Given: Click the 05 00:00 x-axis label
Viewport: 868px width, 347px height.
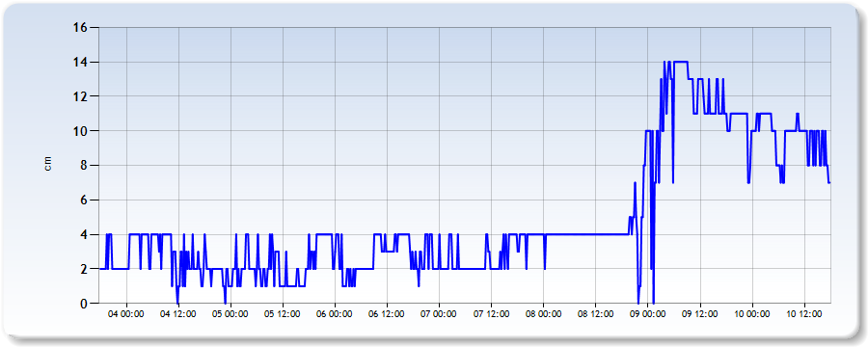Looking at the screenshot, I should click(x=231, y=314).
